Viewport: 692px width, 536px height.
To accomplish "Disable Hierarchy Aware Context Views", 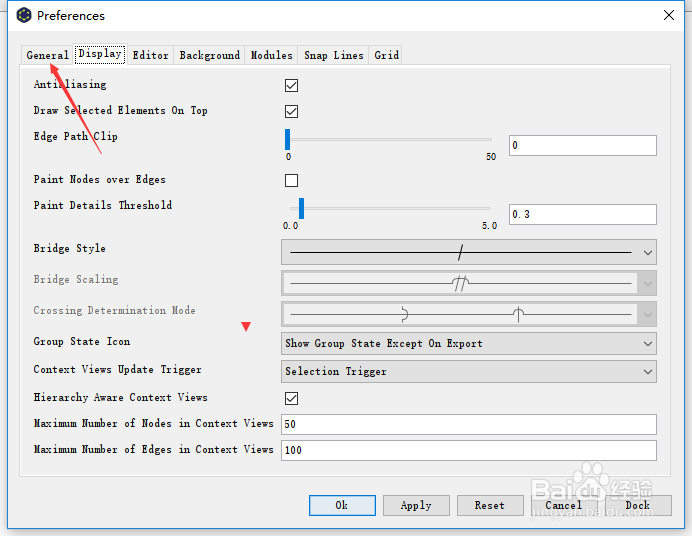I will tap(291, 398).
